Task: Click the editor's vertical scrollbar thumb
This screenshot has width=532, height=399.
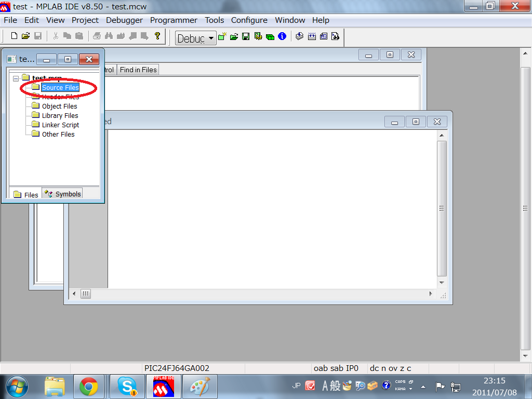Action: [442, 209]
